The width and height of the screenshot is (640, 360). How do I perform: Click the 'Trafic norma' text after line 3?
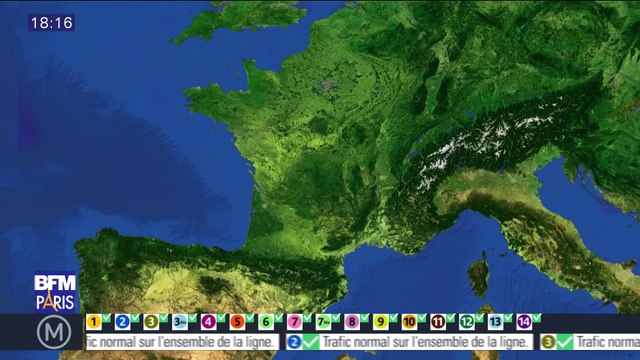click(x=608, y=342)
